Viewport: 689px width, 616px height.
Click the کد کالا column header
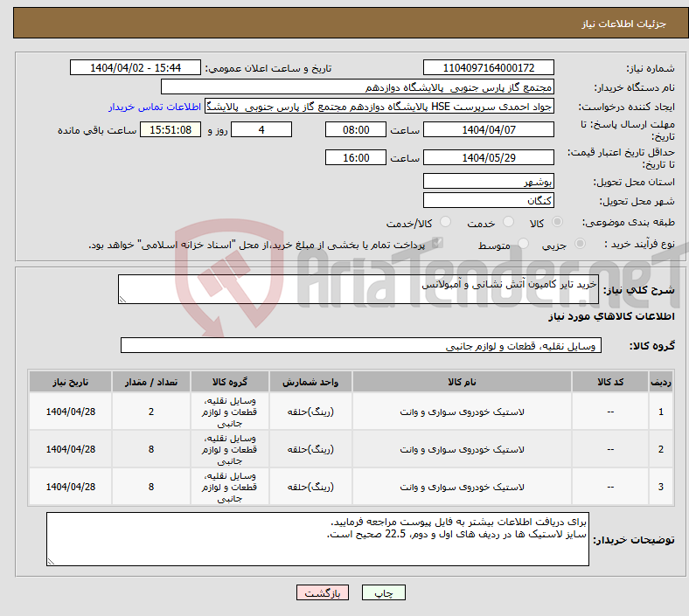pos(610,382)
